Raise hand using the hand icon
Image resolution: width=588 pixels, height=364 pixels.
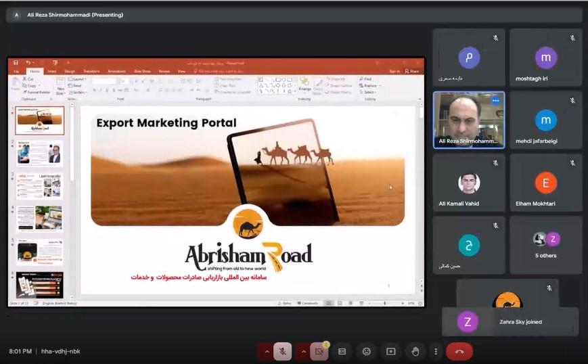pyautogui.click(x=415, y=352)
